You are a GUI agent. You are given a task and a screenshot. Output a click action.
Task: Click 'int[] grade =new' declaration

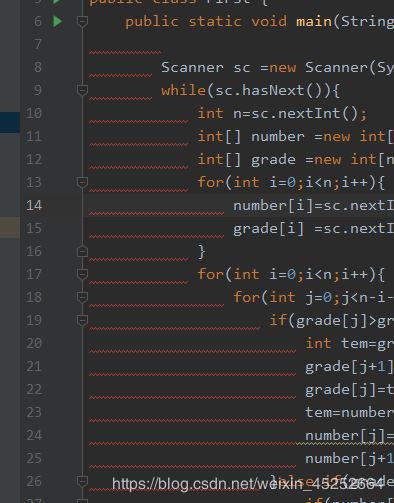tap(269, 160)
